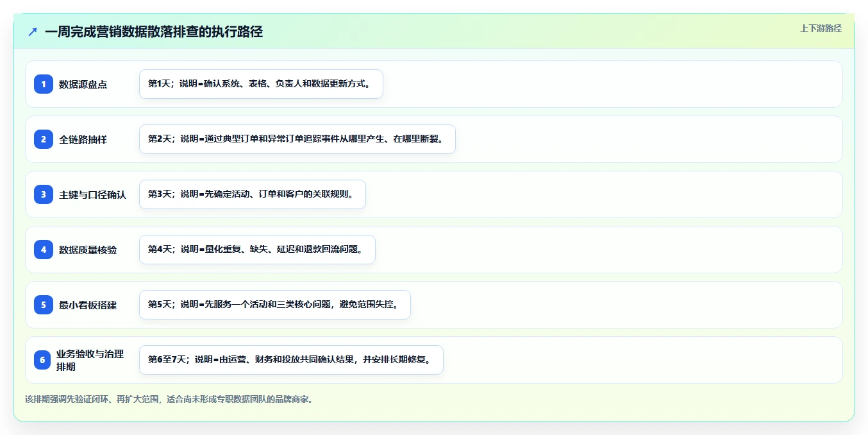This screenshot has width=868, height=435.
Task: Click the step 6 number badge
Action: click(42, 360)
